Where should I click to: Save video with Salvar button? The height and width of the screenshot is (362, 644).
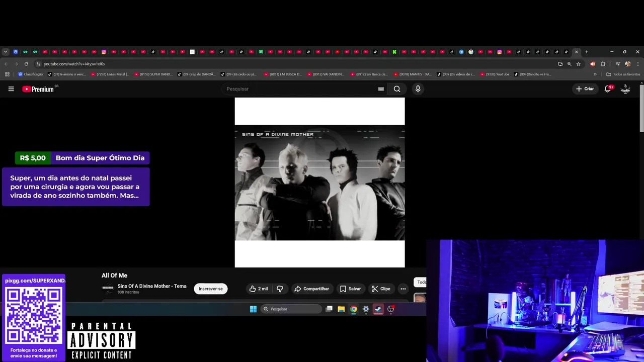(x=350, y=289)
